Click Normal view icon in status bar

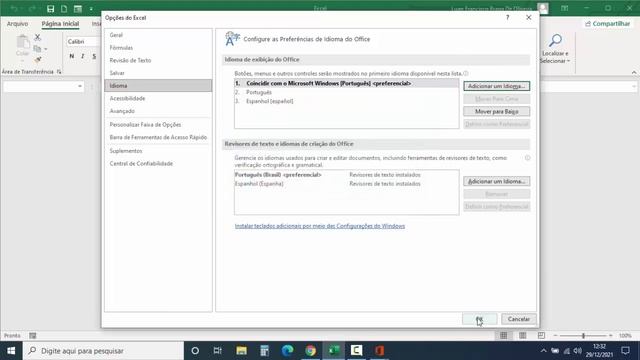pyautogui.click(x=504, y=336)
